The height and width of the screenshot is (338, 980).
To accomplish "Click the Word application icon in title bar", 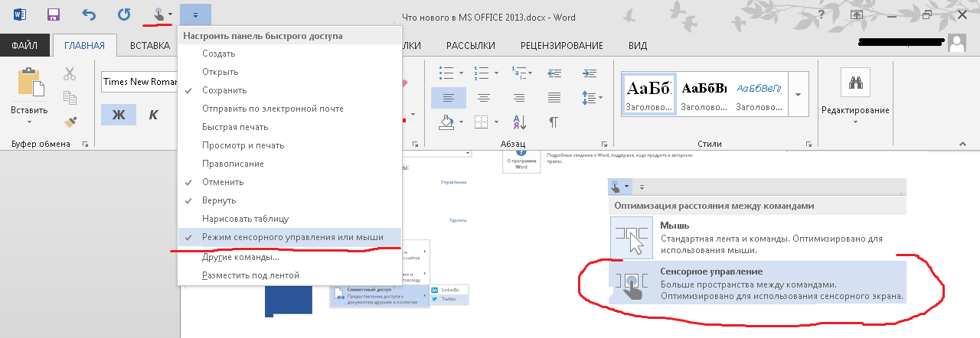I will (x=19, y=15).
